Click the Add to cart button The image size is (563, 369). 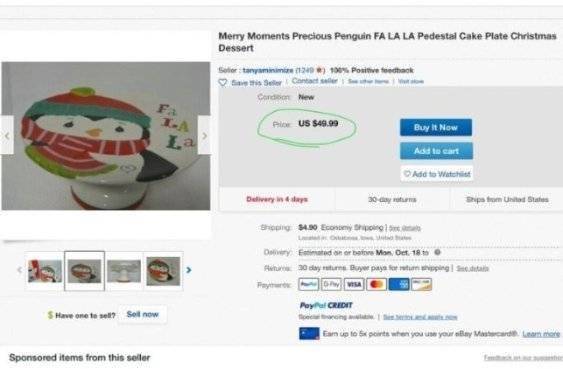coord(436,151)
